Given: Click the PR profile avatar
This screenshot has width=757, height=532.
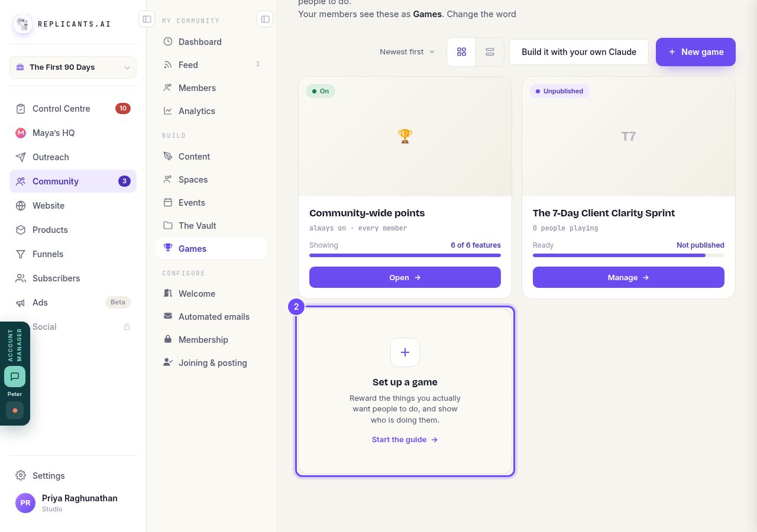Looking at the screenshot, I should [x=25, y=503].
